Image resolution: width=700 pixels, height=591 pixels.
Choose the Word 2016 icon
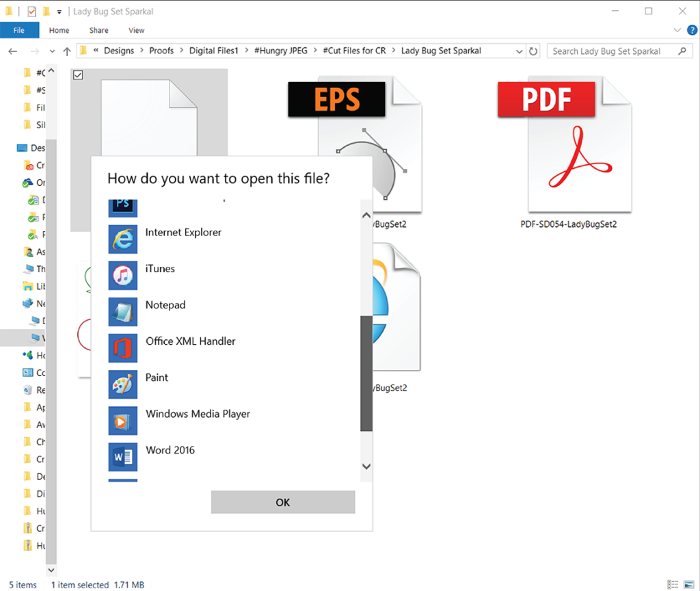pyautogui.click(x=123, y=456)
